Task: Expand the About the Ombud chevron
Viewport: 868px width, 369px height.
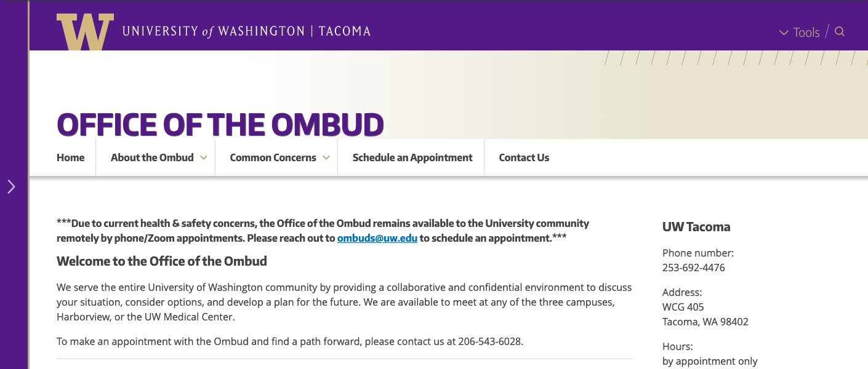Action: (204, 158)
